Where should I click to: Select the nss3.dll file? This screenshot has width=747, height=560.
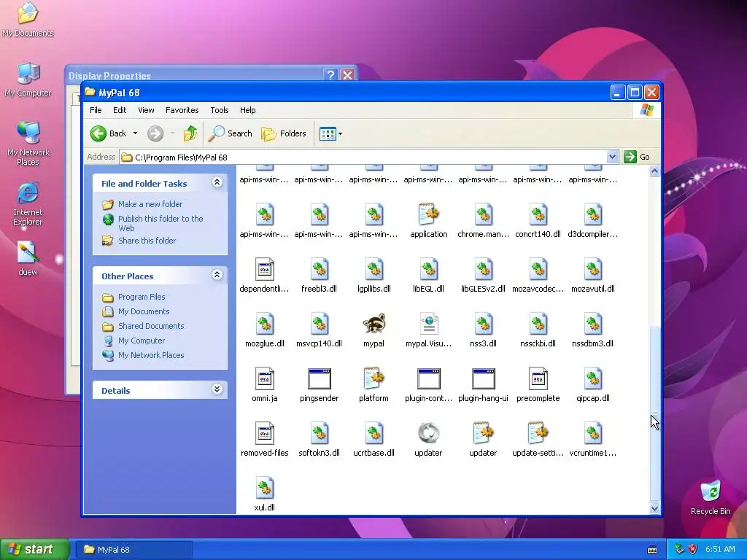483,324
